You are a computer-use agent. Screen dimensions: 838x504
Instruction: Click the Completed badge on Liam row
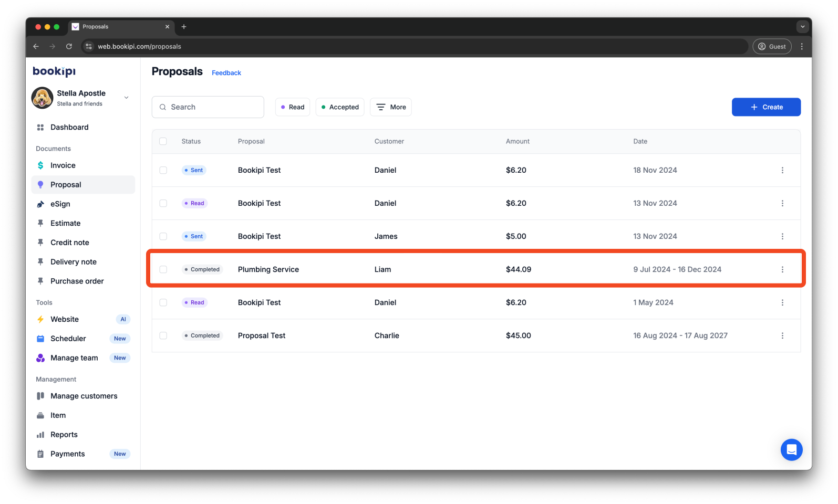click(x=202, y=269)
